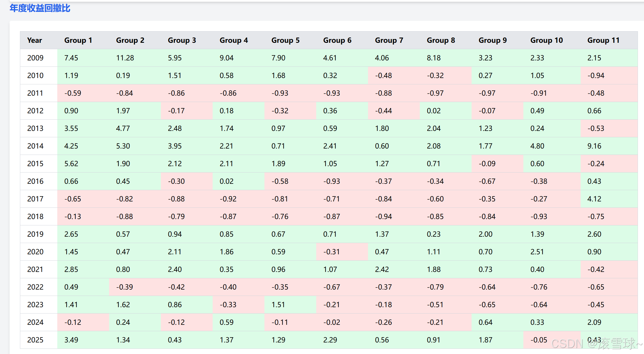The height and width of the screenshot is (354, 644).
Task: Click the red -0.31 cell in 2020 row
Action: point(332,252)
